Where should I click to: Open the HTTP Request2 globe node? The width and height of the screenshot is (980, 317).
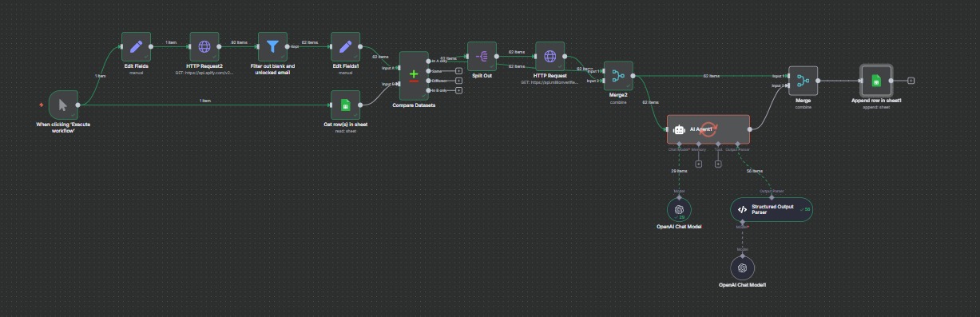click(204, 46)
